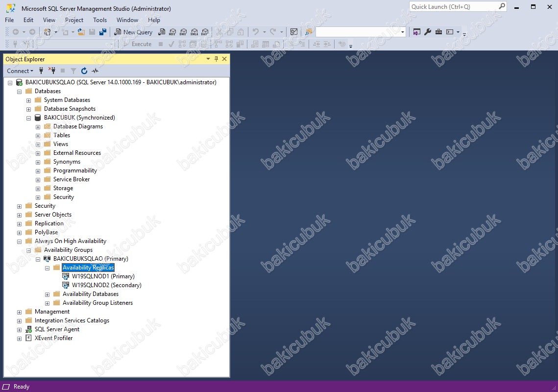Open the find combo box dropdown arrow
558x392 pixels.
pos(403,32)
